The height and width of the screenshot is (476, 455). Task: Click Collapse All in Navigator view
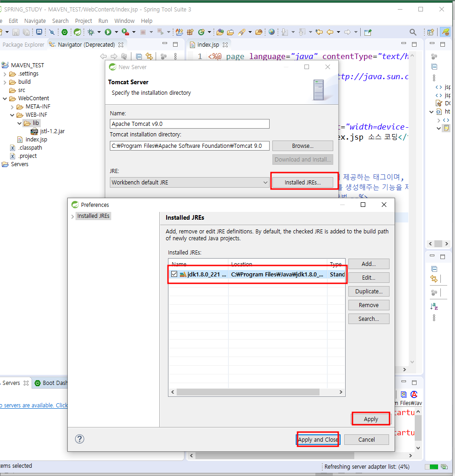pos(139,56)
